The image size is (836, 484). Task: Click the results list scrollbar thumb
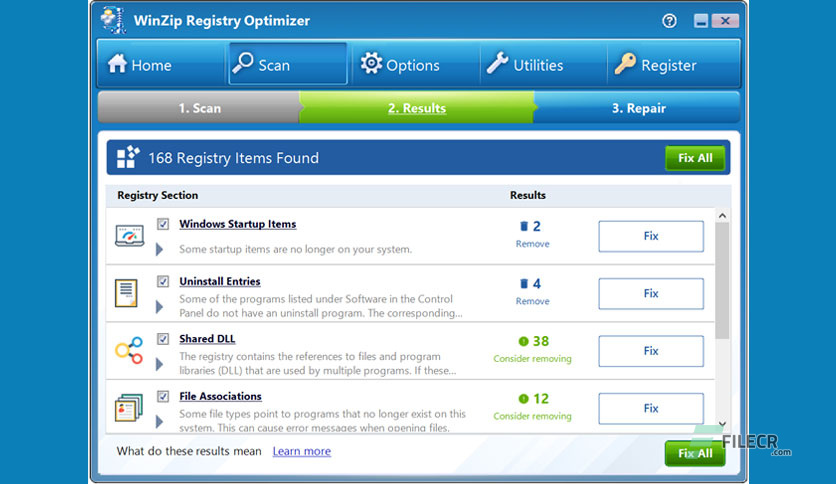click(722, 281)
